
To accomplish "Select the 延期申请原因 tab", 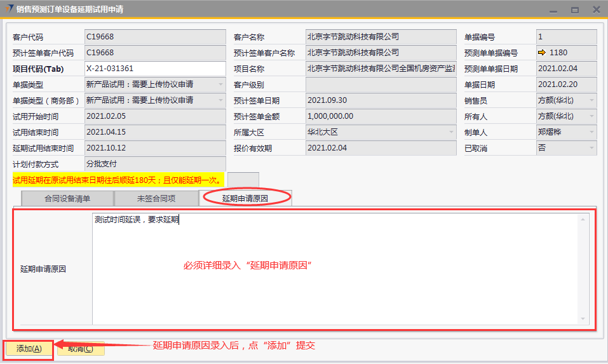I will point(245,198).
